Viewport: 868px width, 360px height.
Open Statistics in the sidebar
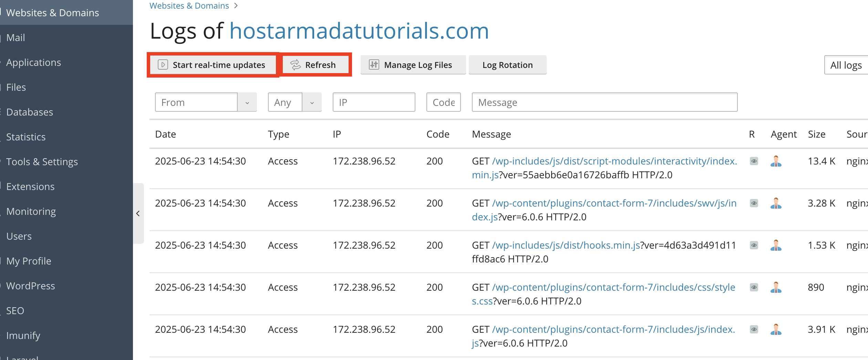click(66, 137)
